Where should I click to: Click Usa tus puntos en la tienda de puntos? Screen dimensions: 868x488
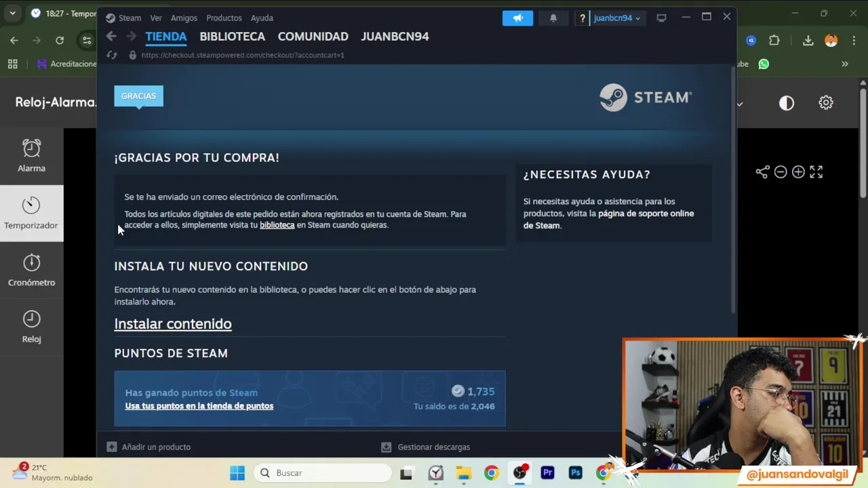(x=199, y=406)
